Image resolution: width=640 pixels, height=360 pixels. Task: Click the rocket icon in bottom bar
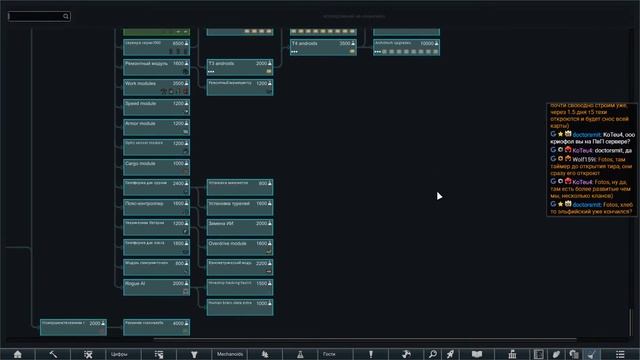pyautogui.click(x=450, y=354)
